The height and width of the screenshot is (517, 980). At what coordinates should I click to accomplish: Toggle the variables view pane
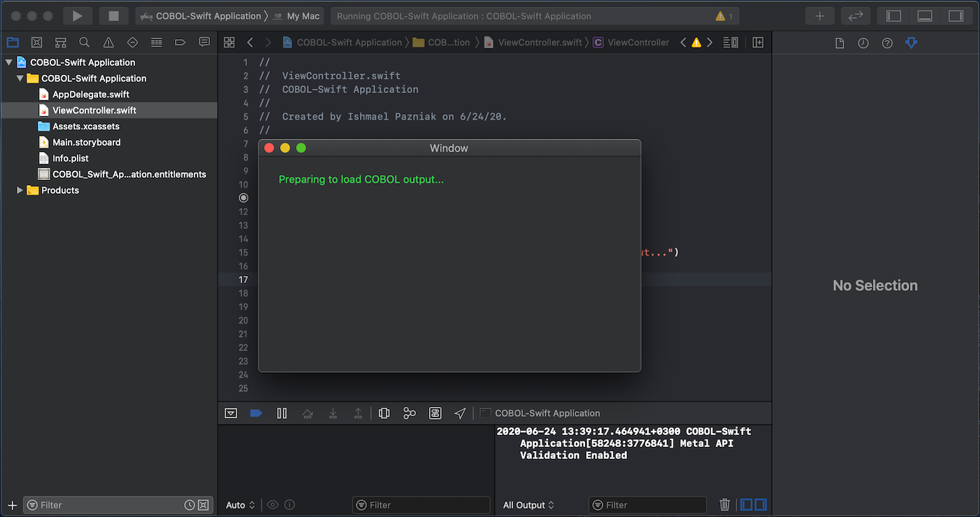coord(747,504)
